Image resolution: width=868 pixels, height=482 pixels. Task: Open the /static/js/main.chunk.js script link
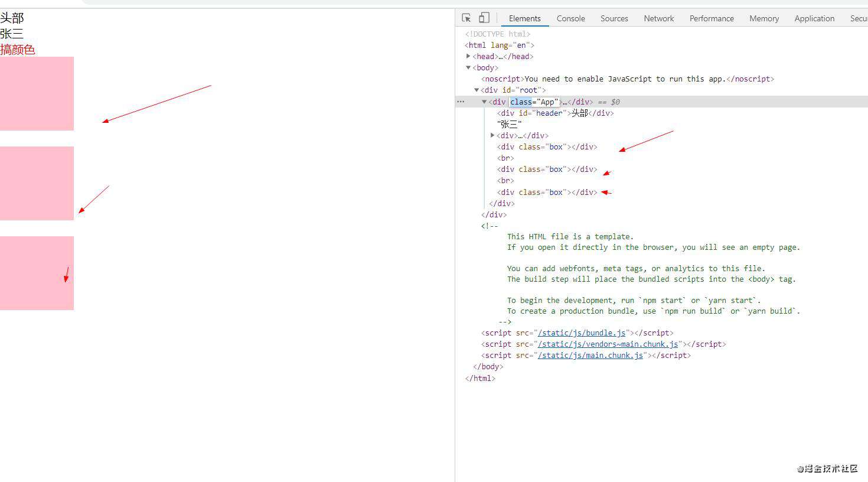[590, 355]
